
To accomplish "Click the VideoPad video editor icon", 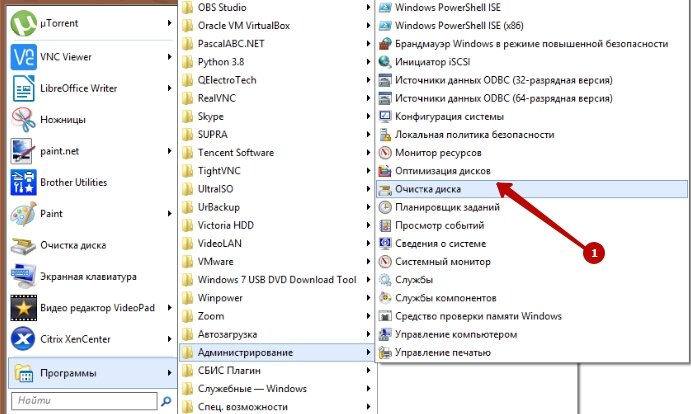I will [x=23, y=308].
